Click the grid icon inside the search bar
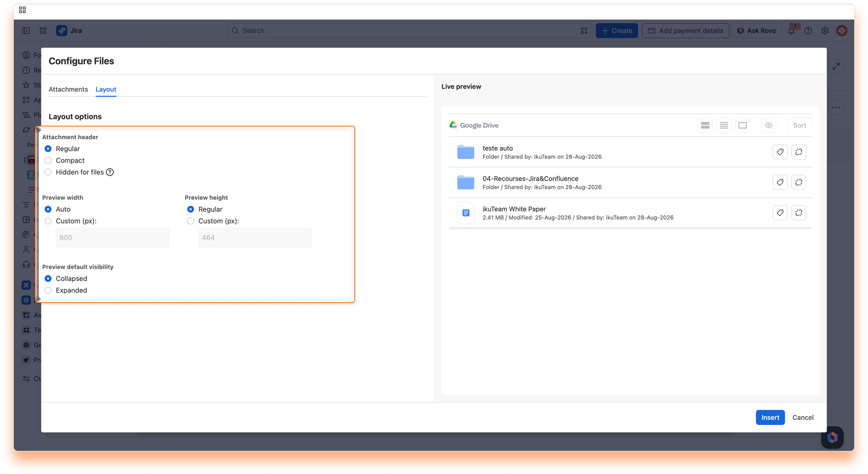868x474 pixels. (584, 30)
